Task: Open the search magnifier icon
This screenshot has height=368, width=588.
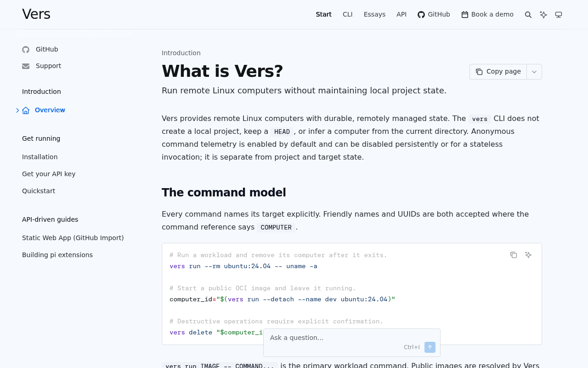Action: (528, 15)
